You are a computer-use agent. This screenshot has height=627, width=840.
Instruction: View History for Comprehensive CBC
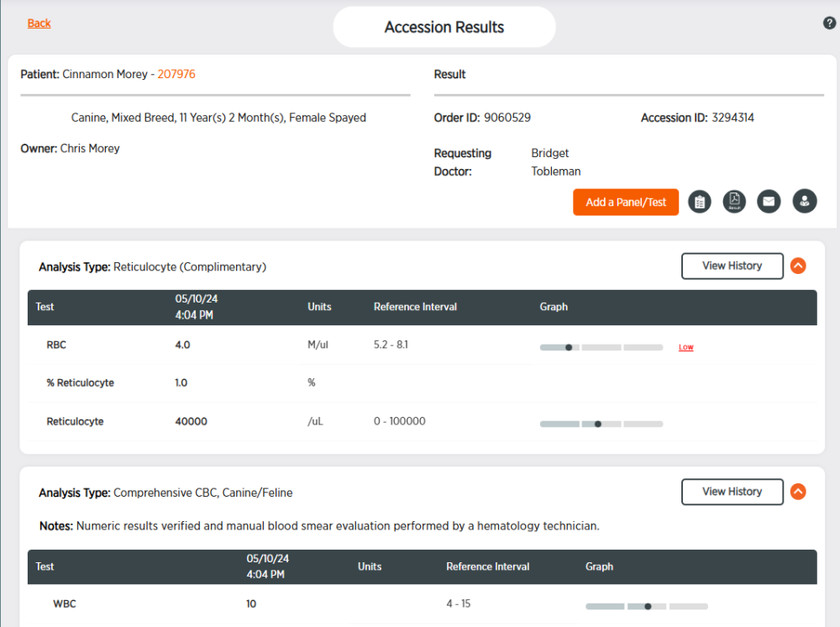[732, 492]
